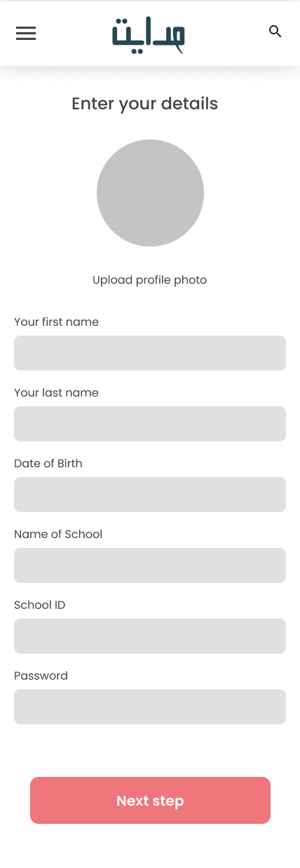Screen dimensions: 300x868
Task: Click the Password input field
Action: [x=150, y=707]
